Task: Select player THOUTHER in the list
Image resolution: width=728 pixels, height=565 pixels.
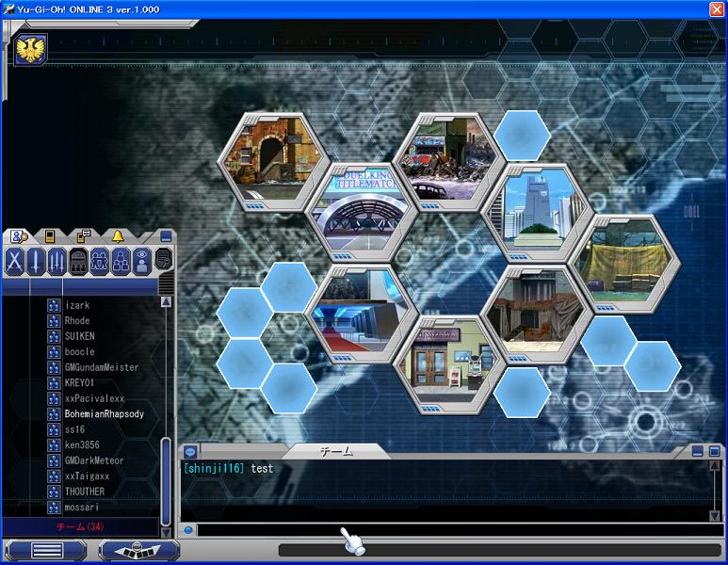Action: (x=85, y=492)
